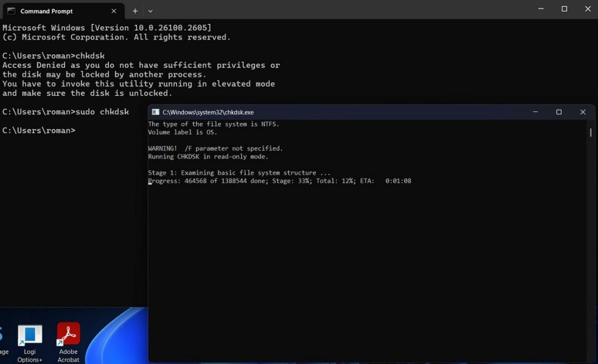Minimize the Command Prompt terminal window
Screen dimensions: 598x364
(541, 9)
